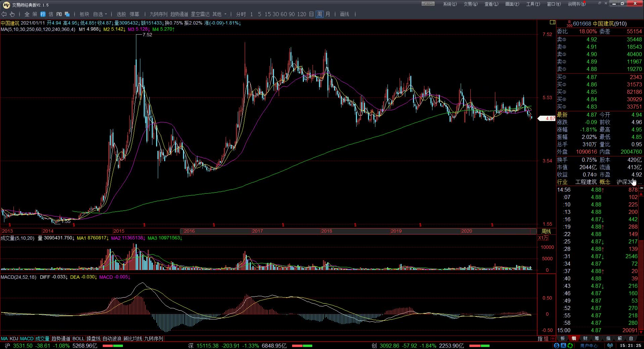This screenshot has width=644, height=349.
Task: Click the timeline scrollbar under the chart
Action: click(x=358, y=231)
